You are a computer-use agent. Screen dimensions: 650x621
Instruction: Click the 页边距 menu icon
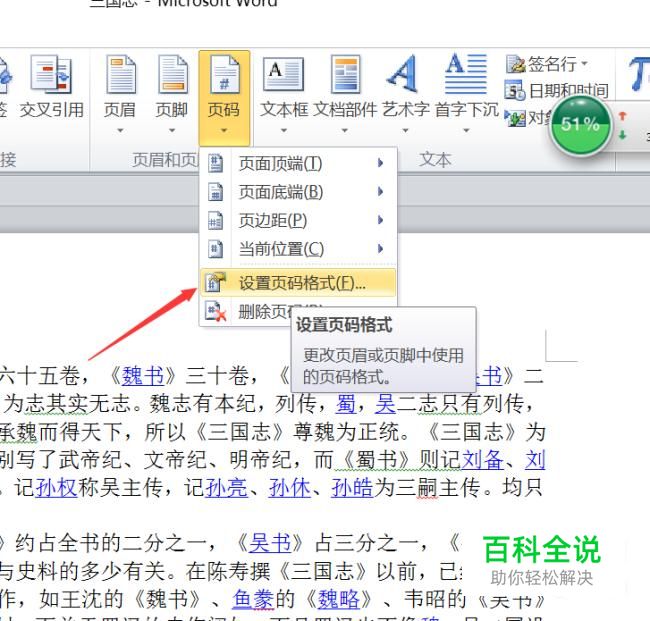click(x=216, y=220)
